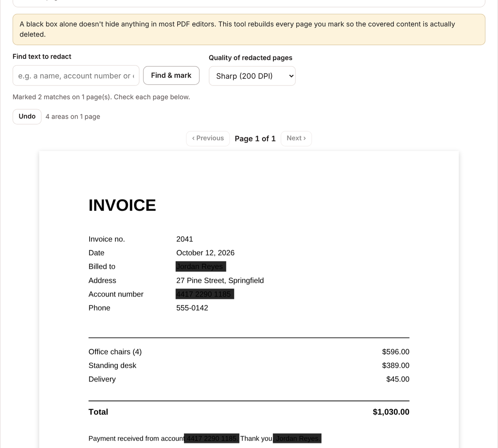Click the phone number 555-0142
This screenshot has height=448, width=498.
click(192, 308)
